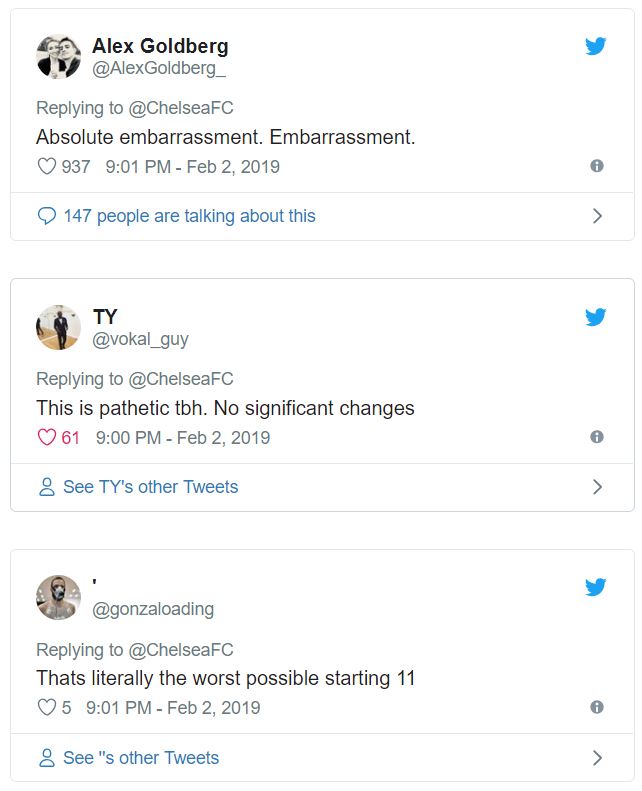Open info icon on gonzaloading's tweet
Screen dimensions: 642x791
597,707
